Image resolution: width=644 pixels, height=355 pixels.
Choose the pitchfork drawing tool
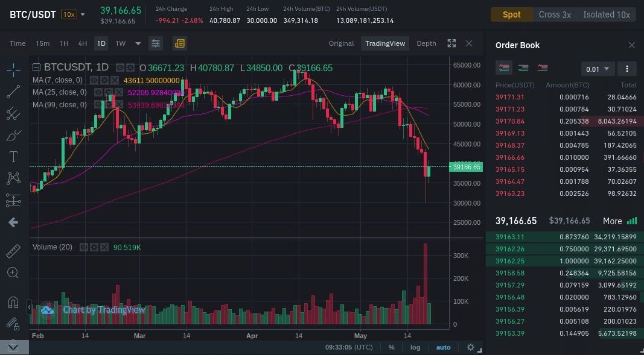13,113
